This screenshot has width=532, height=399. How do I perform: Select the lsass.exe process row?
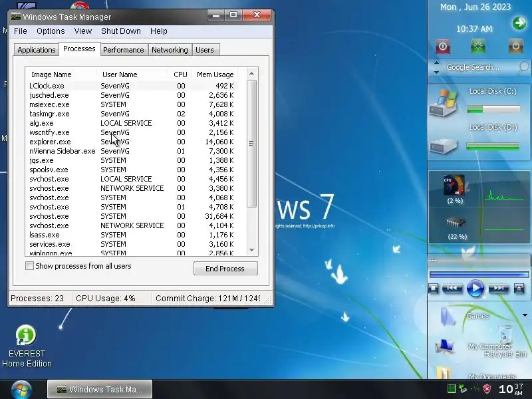pos(132,235)
